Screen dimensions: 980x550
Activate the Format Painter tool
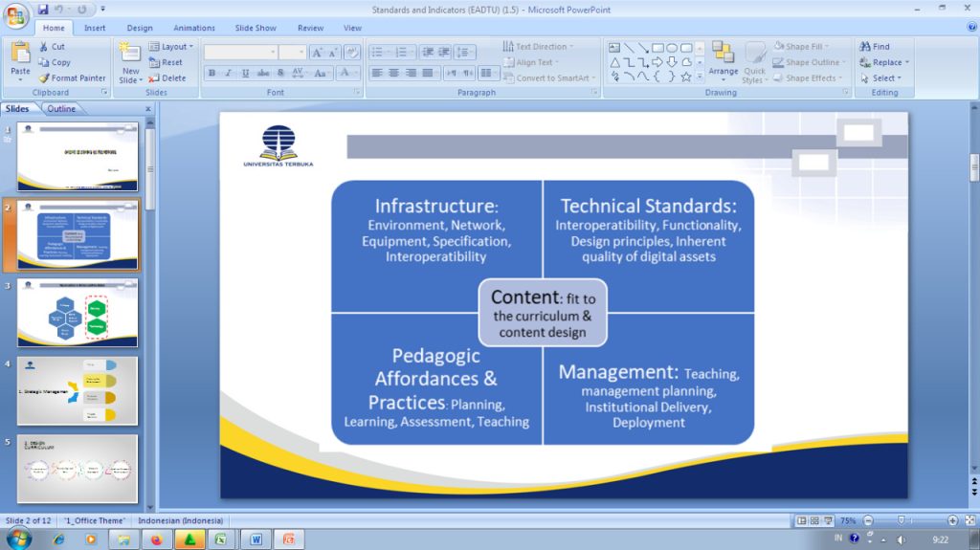44,78
